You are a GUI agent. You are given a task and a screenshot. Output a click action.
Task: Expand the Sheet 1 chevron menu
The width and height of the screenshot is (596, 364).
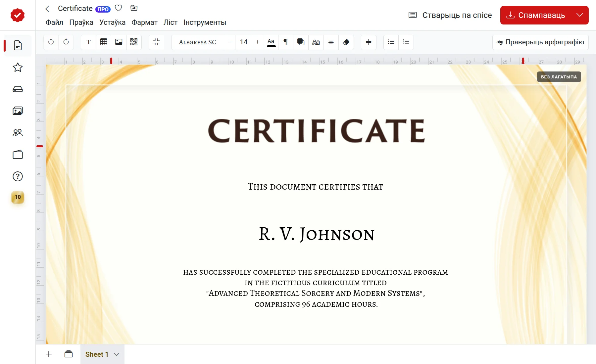click(116, 354)
